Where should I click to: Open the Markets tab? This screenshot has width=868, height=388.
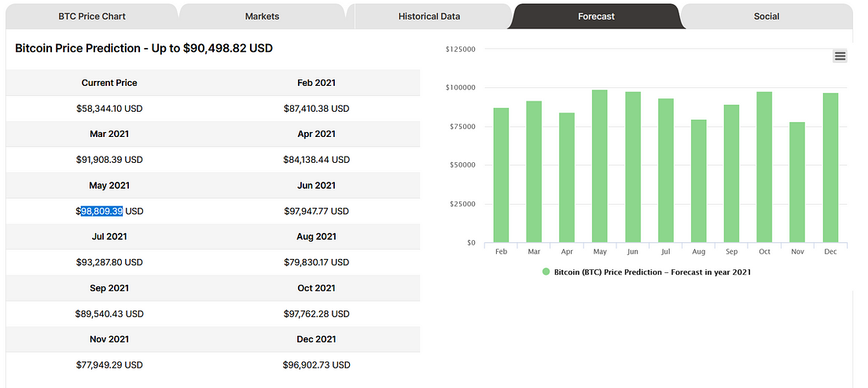pos(262,17)
